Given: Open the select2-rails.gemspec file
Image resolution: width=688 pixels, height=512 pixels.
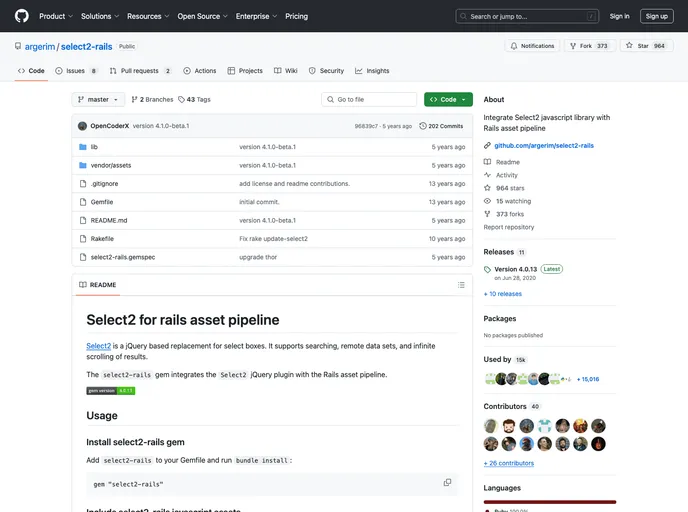Looking at the screenshot, I should [x=123, y=257].
